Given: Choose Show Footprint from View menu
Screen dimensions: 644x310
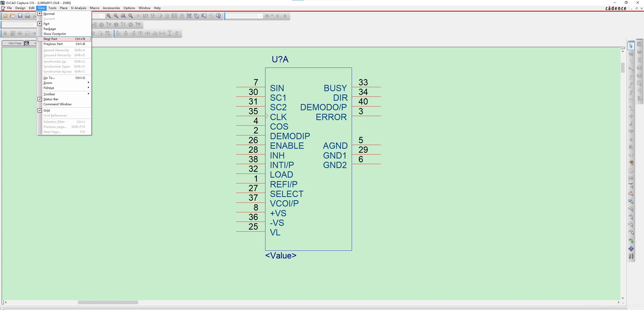Looking at the screenshot, I should [54, 34].
